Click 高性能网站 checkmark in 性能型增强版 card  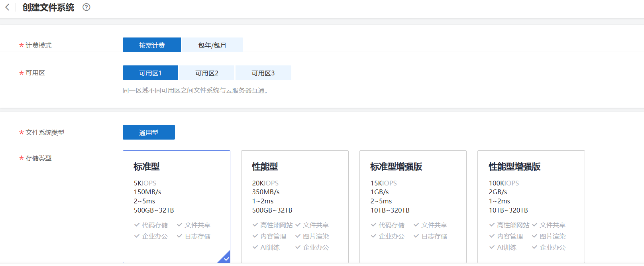pyautogui.click(x=492, y=225)
